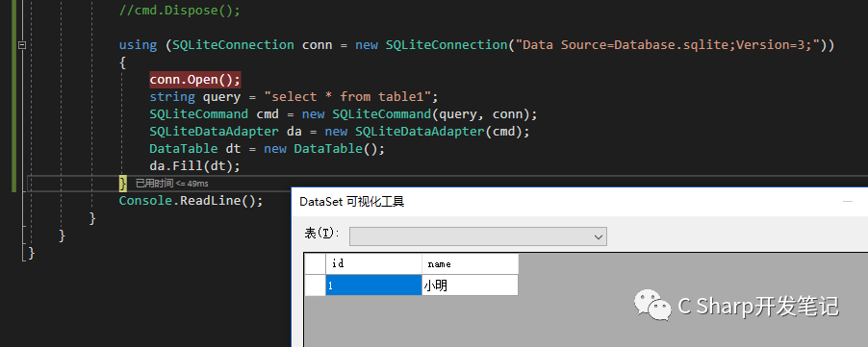Viewport: 868px width, 347px height.
Task: Sort by the id column header
Action: coord(373,264)
